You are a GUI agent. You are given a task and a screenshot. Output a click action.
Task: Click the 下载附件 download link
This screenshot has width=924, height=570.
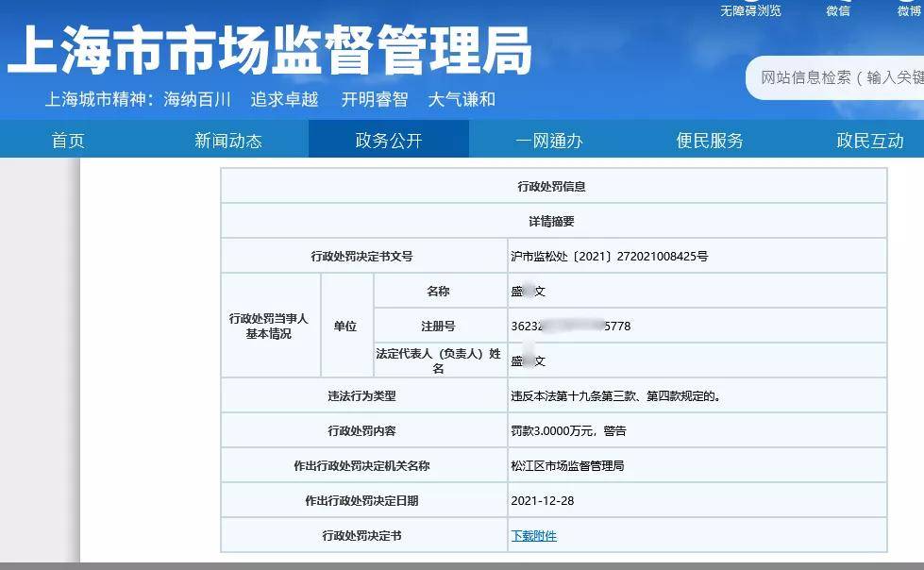tap(534, 535)
